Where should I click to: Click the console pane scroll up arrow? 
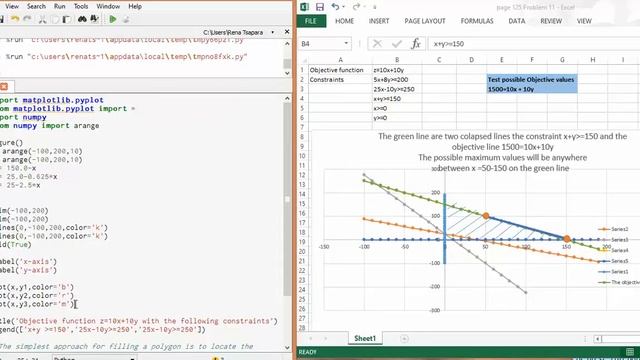287,43
